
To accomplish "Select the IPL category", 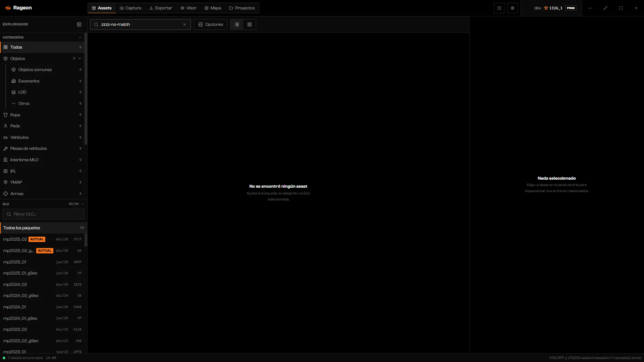I will (42, 171).
